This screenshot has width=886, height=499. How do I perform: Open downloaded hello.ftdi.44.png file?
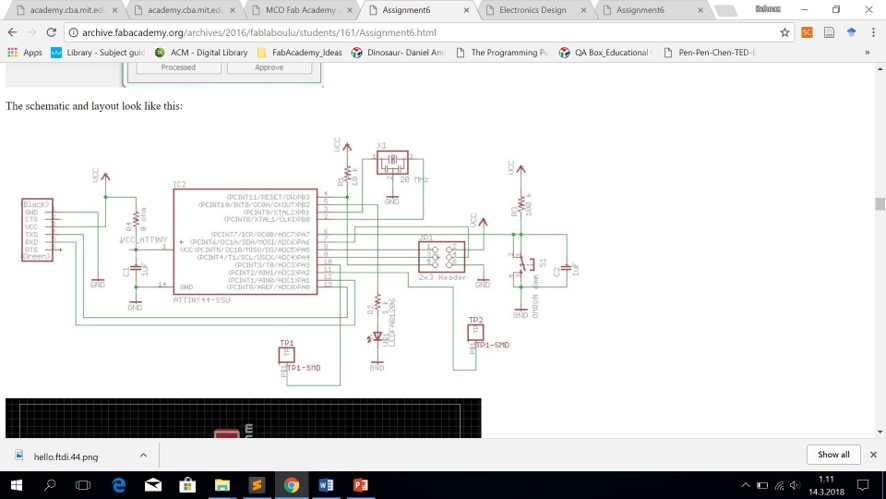pyautogui.click(x=66, y=456)
